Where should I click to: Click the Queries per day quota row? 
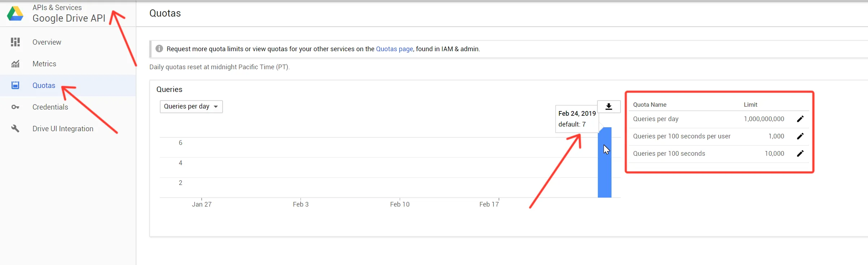coord(656,119)
